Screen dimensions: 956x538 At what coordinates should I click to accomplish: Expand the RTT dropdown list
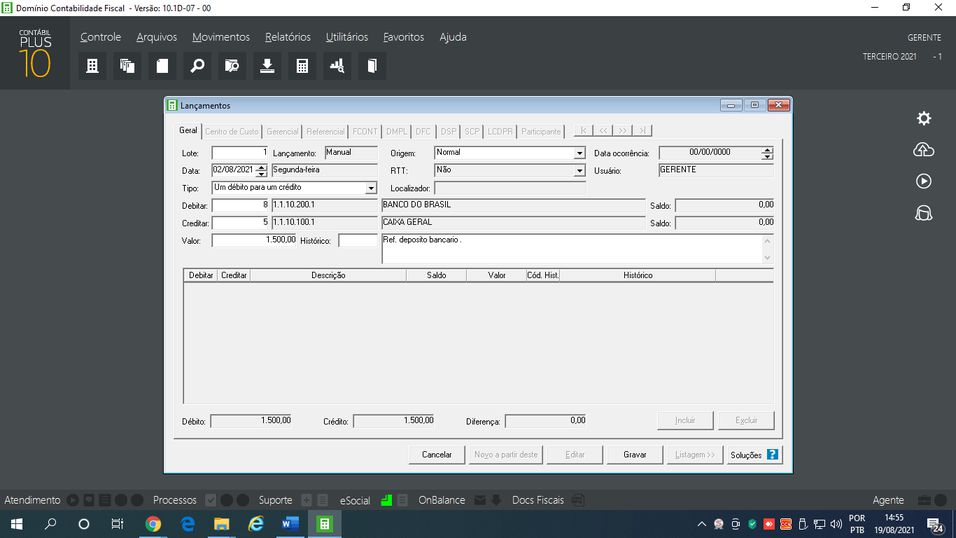click(x=579, y=171)
